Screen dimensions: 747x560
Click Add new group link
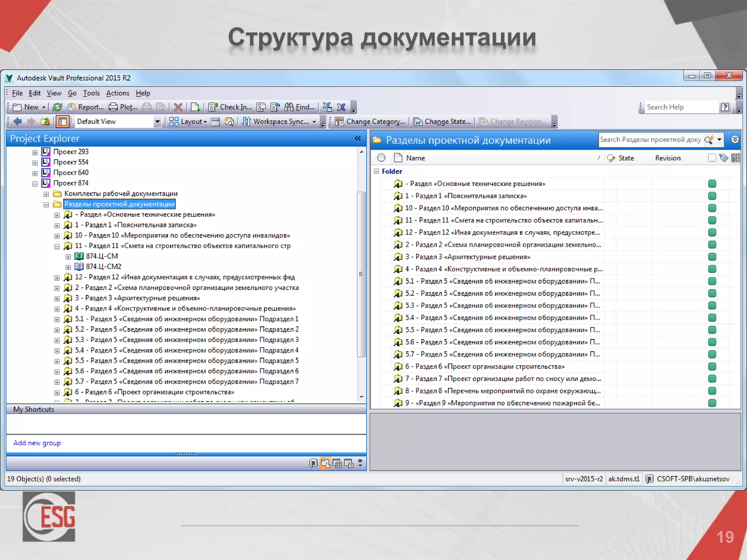click(37, 443)
